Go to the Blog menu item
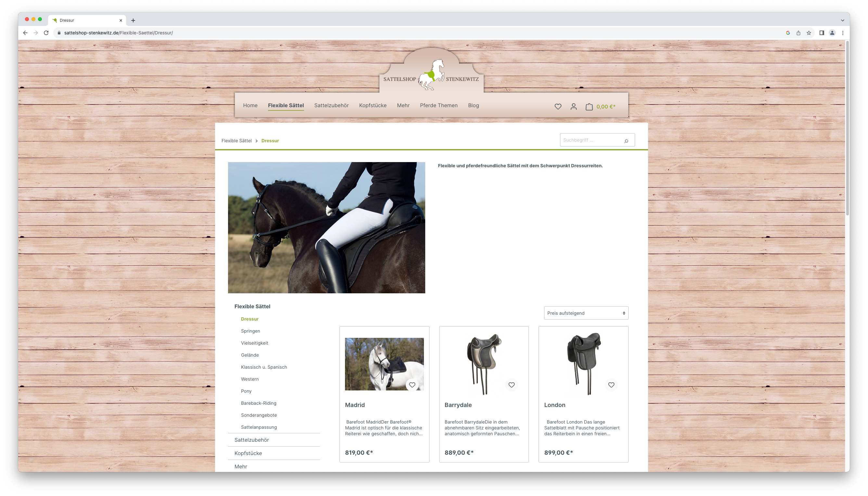 click(x=473, y=106)
